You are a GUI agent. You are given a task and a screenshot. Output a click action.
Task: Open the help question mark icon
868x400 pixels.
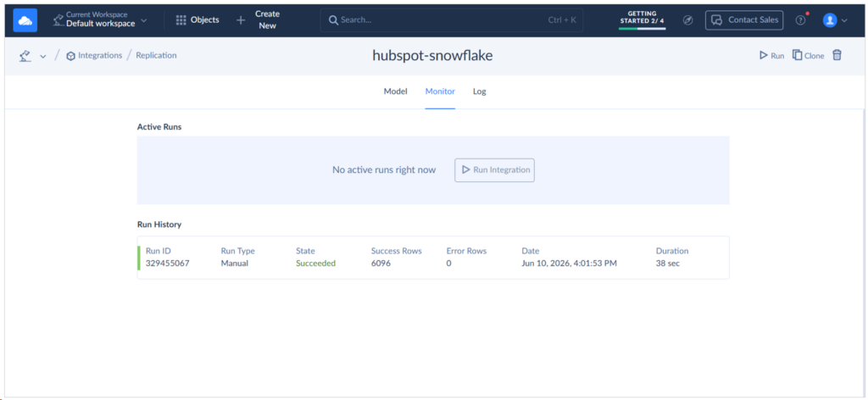pos(800,20)
